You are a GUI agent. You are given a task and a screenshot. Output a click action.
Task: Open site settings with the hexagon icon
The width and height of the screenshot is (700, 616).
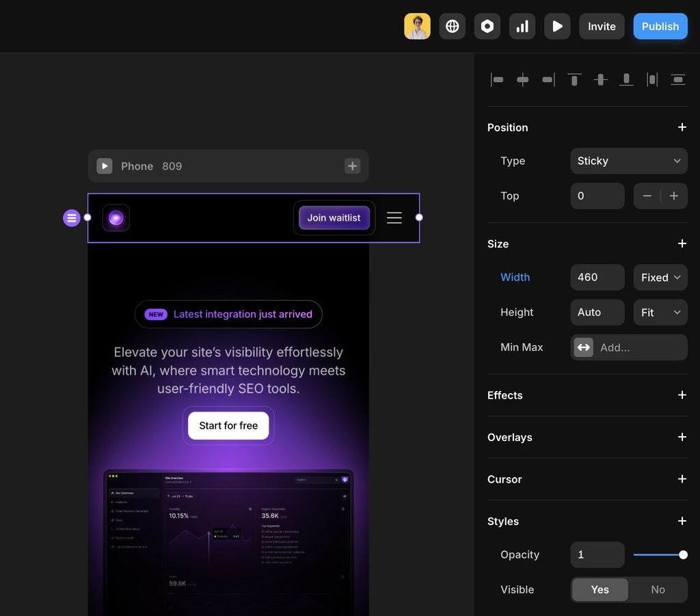coord(487,26)
